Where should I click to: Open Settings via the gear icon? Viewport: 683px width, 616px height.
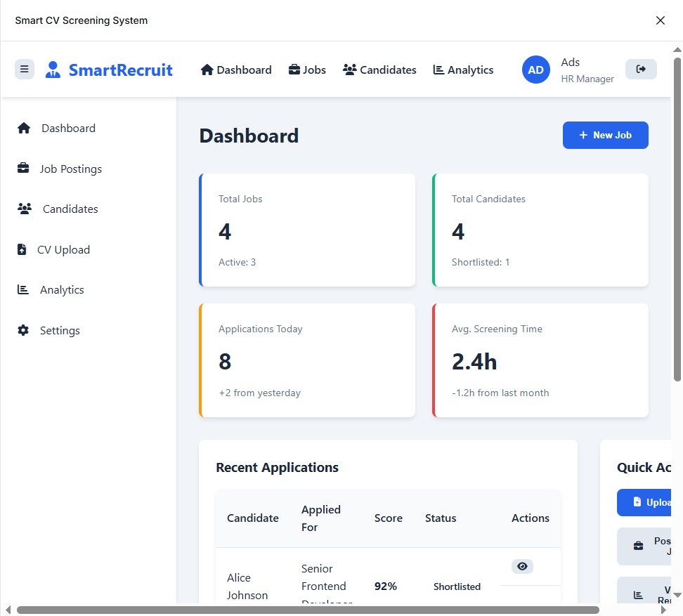point(24,329)
